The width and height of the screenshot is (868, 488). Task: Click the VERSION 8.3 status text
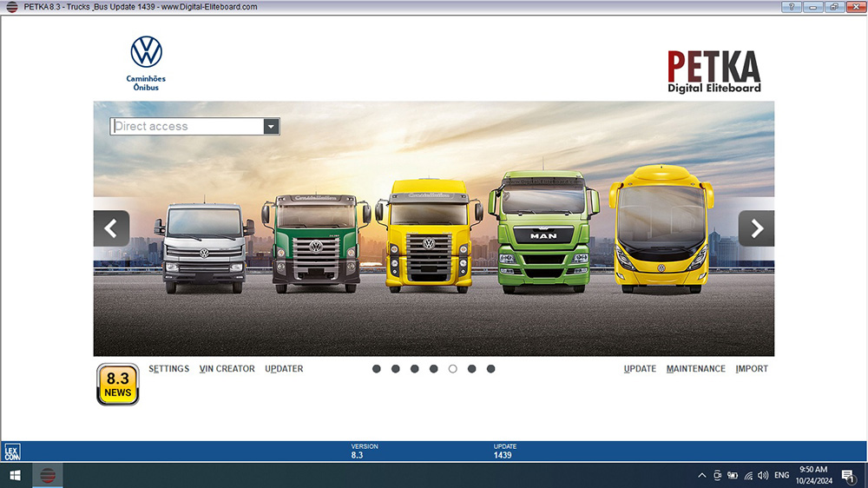tap(365, 451)
